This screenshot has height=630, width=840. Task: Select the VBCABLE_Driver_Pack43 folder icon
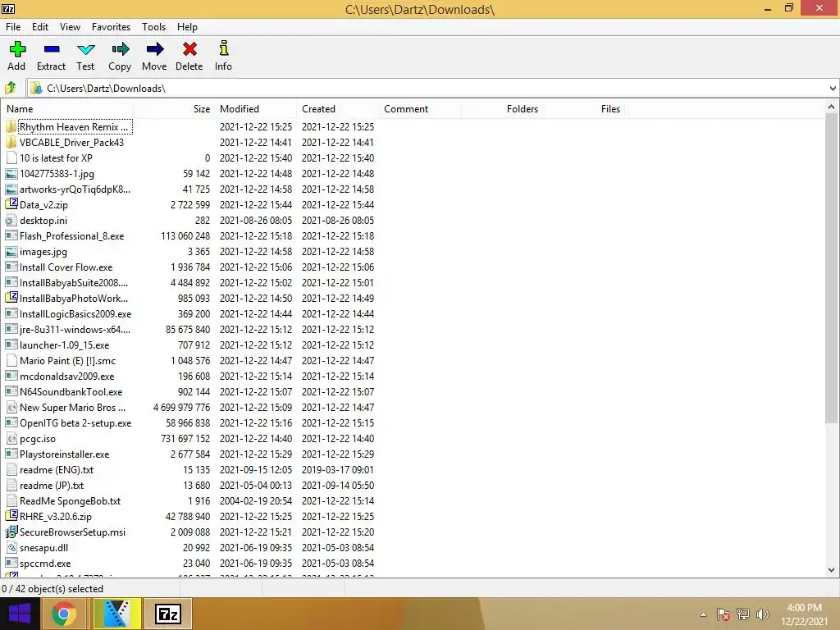point(11,143)
